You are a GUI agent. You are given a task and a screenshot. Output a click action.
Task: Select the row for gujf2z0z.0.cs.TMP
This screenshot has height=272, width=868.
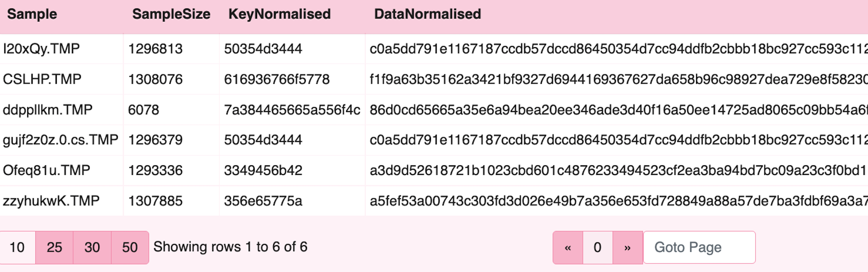point(61,140)
